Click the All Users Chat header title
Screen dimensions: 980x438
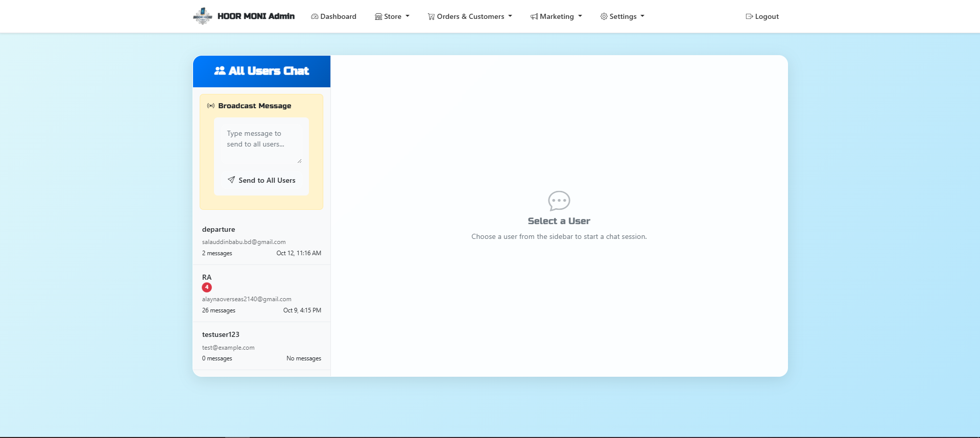(x=269, y=71)
